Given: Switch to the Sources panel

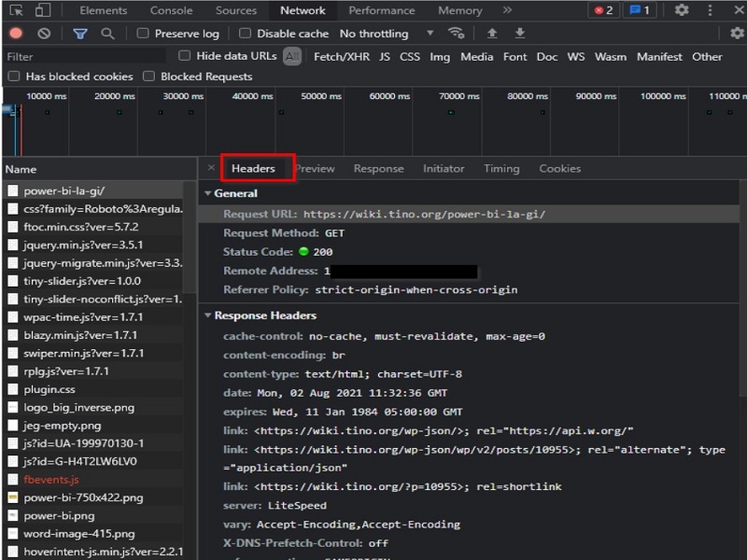Looking at the screenshot, I should tap(236, 10).
